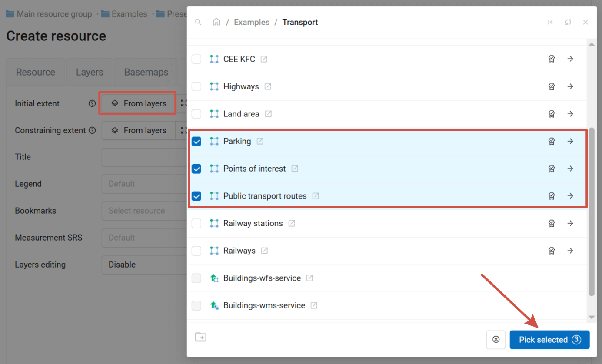Click the create new folder icon

(200, 337)
